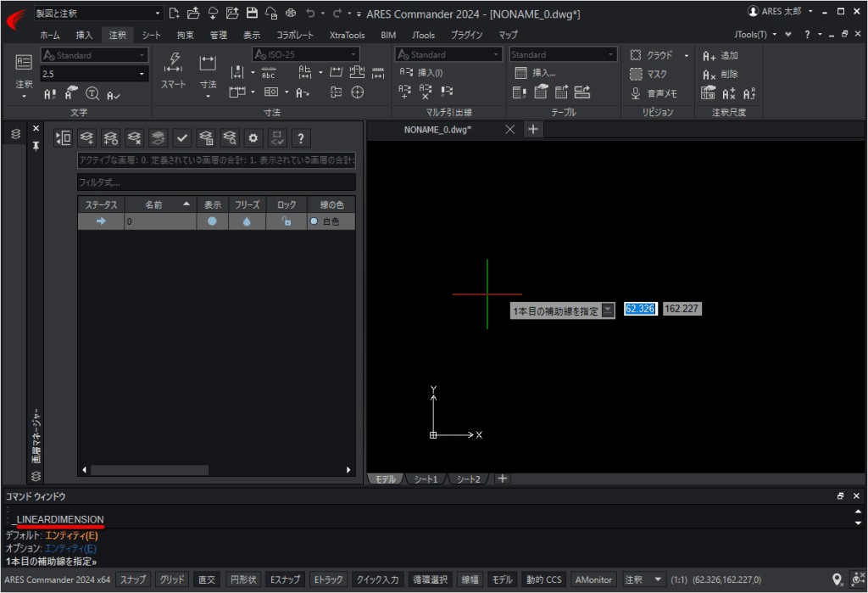The width and height of the screenshot is (868, 593).
Task: Click the フィルタ式 filter input field
Action: pyautogui.click(x=216, y=182)
